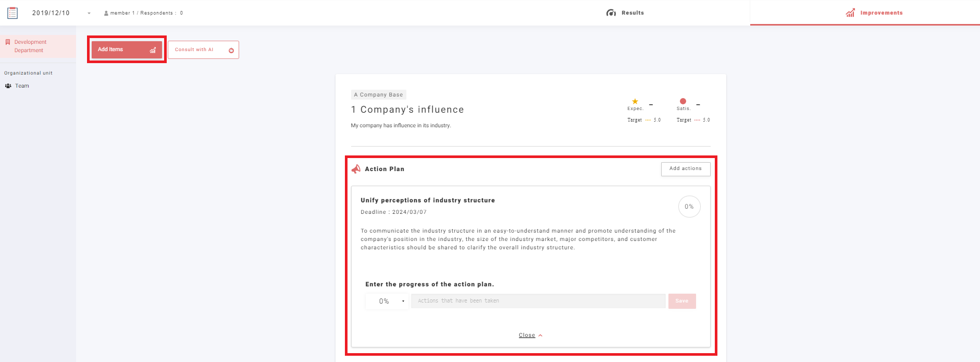This screenshot has height=362, width=980.
Task: Click the 'Unify perceptions of industry structure' title
Action: 428,200
